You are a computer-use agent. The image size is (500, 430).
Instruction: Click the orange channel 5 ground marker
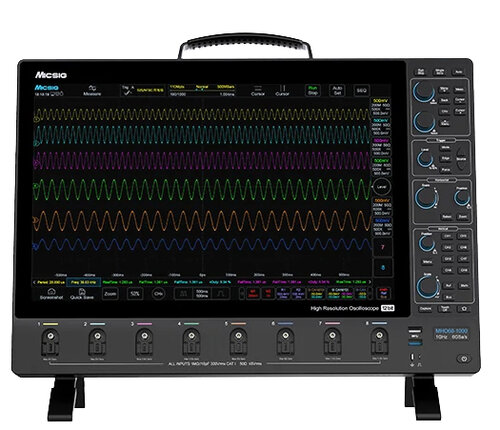[36, 220]
